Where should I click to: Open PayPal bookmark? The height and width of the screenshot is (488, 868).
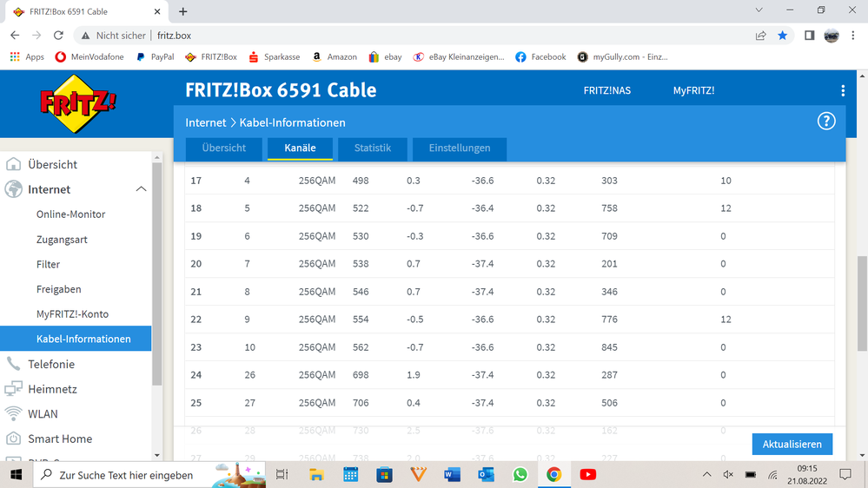155,57
